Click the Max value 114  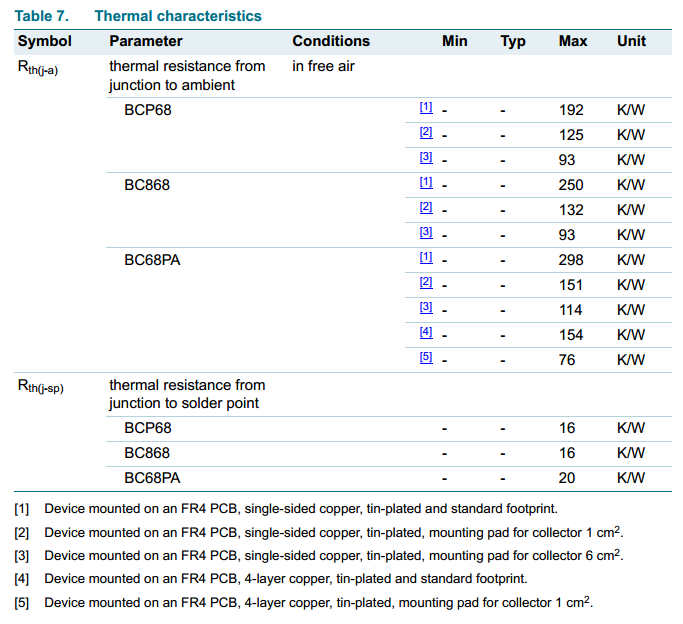(571, 310)
